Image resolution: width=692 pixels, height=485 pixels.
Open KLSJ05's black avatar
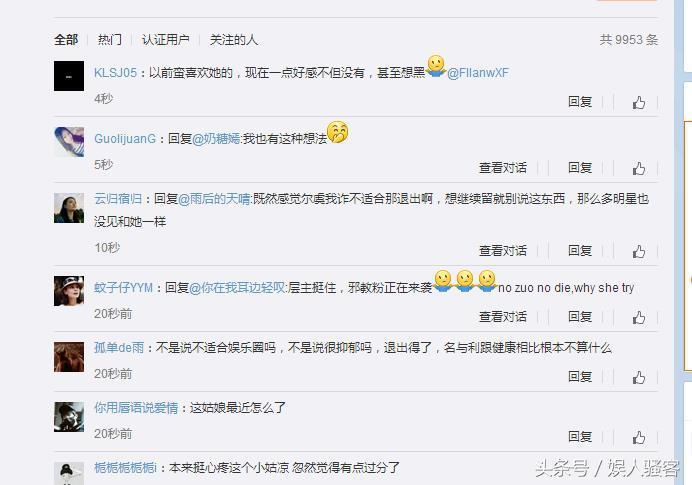[69, 76]
